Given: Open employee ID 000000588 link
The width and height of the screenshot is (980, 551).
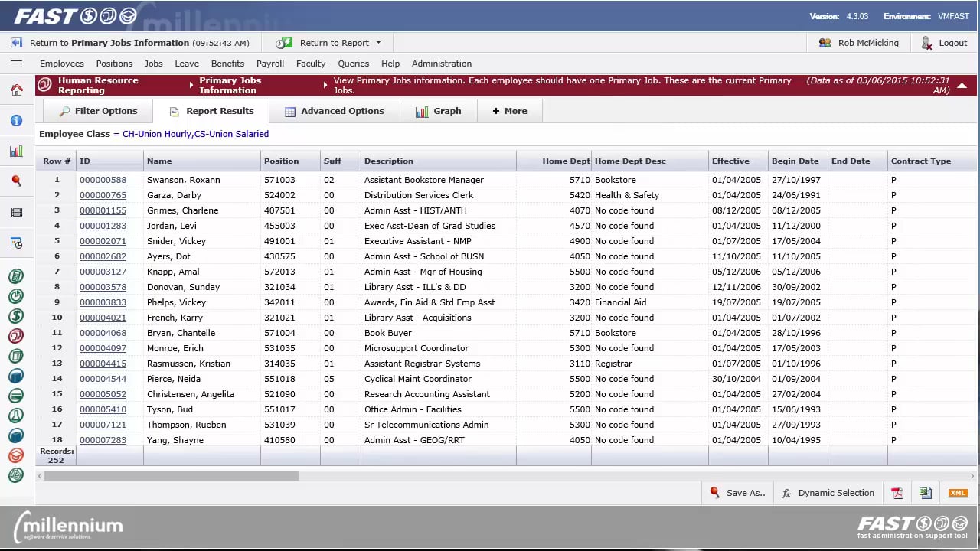Looking at the screenshot, I should click(103, 180).
